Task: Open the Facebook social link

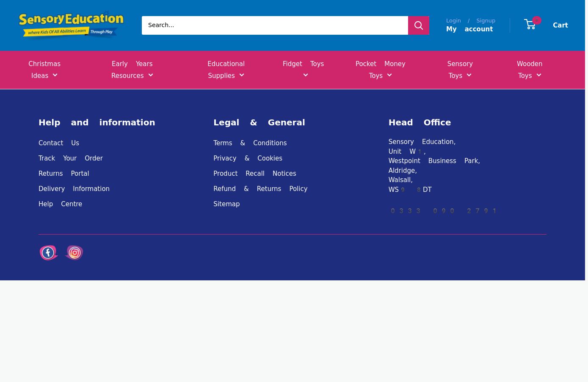Action: tap(49, 253)
